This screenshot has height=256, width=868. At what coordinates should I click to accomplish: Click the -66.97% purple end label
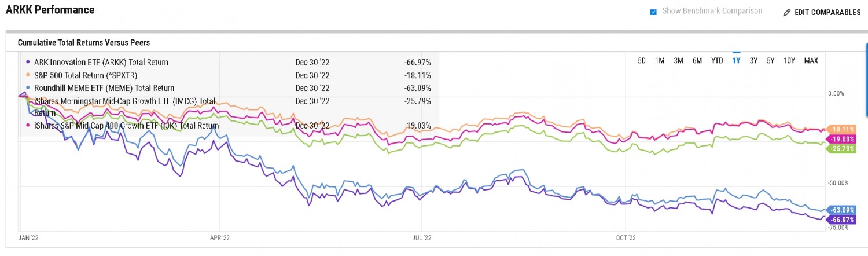843,220
